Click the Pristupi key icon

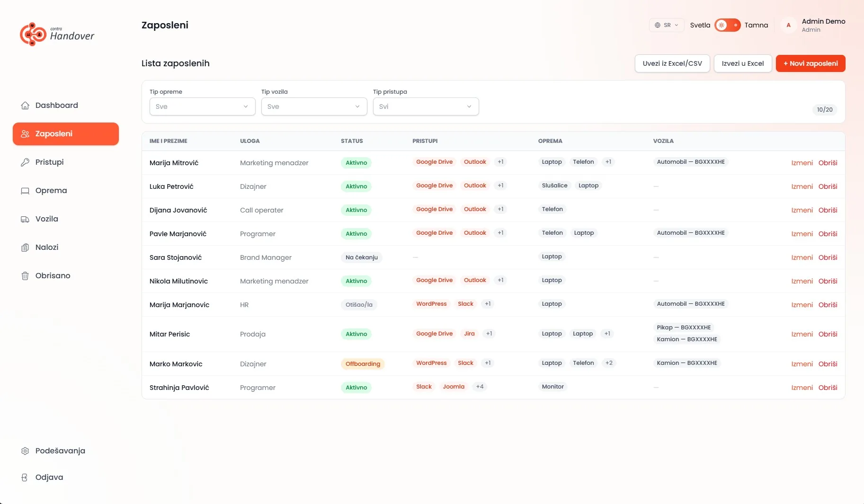[x=25, y=162]
